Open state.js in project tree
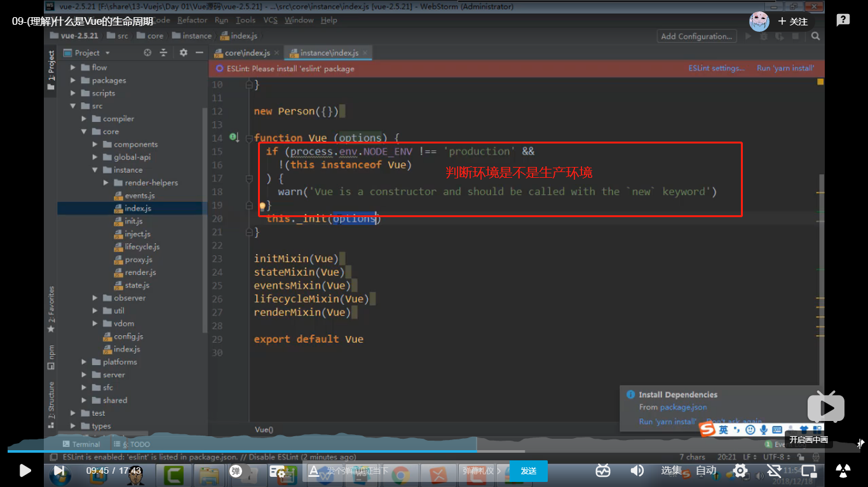 (x=132, y=285)
